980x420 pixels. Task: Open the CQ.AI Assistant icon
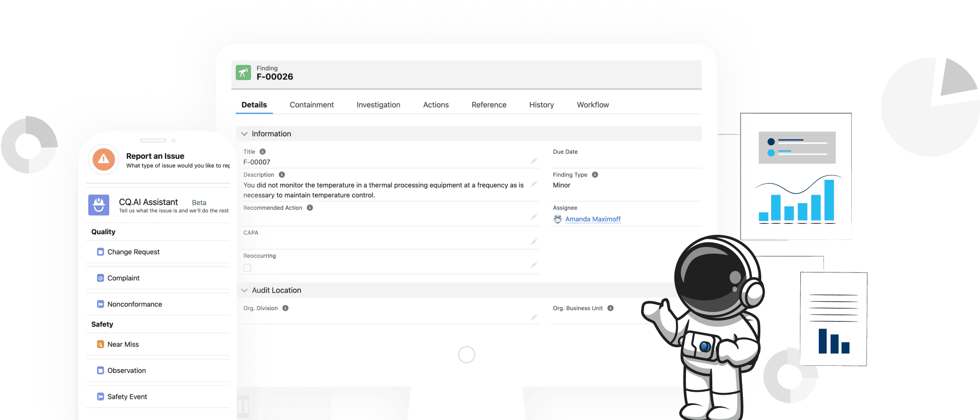coord(99,205)
